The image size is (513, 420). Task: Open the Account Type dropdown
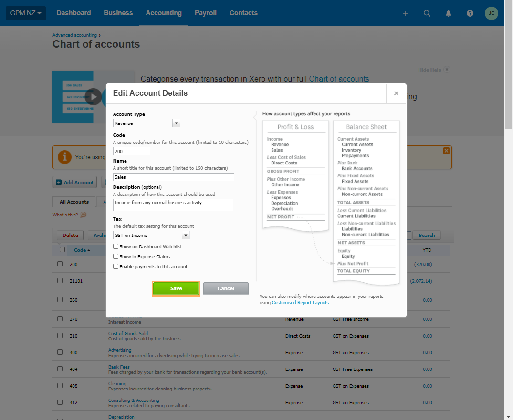pos(176,123)
